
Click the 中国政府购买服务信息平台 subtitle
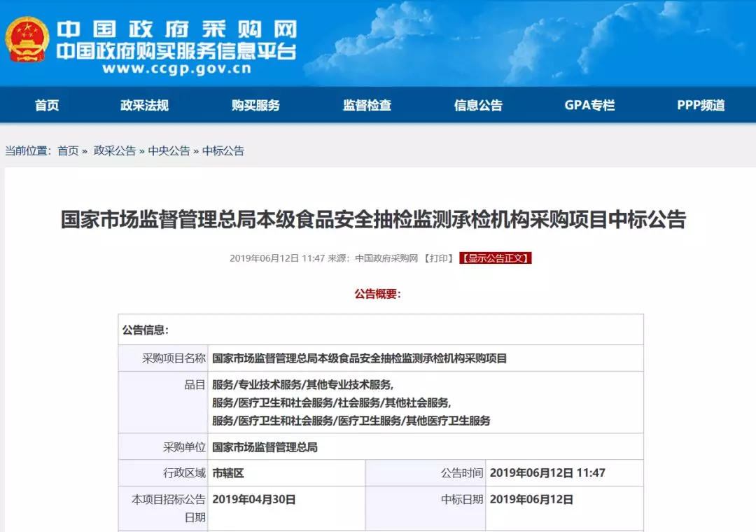click(x=176, y=51)
